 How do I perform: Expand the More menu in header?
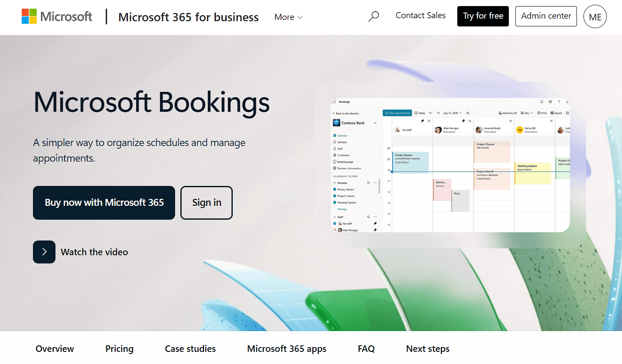coord(289,17)
